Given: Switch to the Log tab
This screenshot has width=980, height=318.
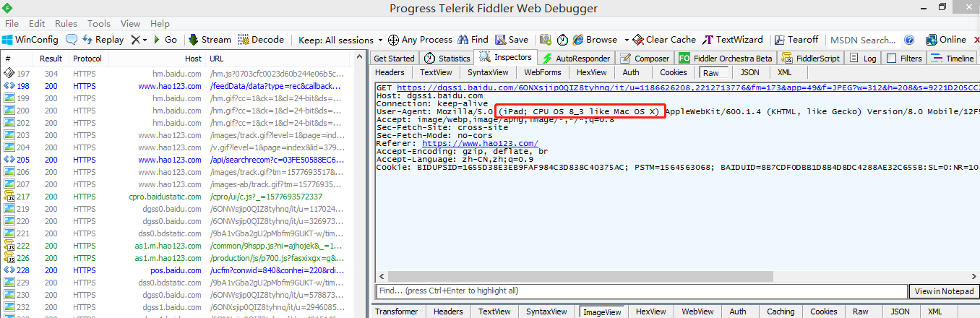Looking at the screenshot, I should tap(863, 59).
